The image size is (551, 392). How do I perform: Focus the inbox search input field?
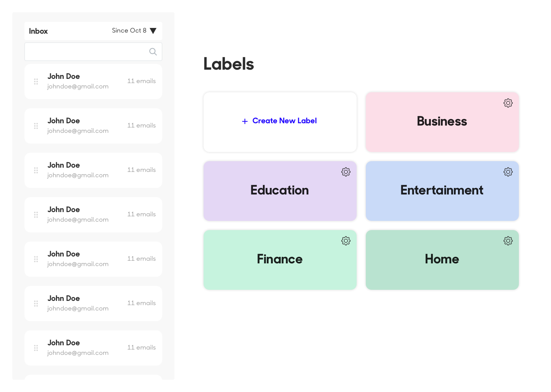click(x=93, y=52)
